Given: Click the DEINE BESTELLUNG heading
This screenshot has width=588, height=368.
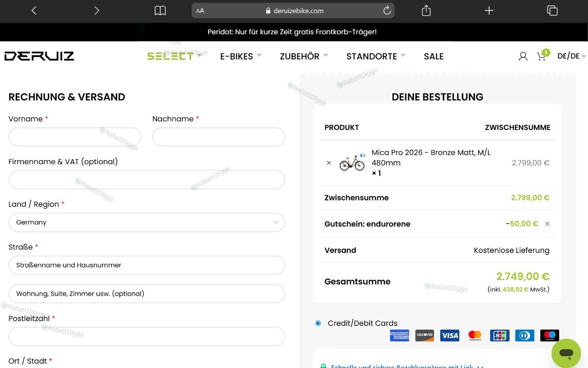Looking at the screenshot, I should pyautogui.click(x=437, y=97).
